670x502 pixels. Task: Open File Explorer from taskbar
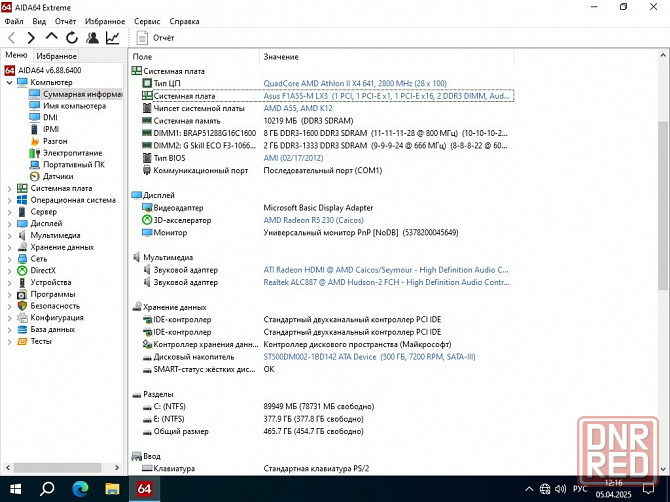[112, 489]
